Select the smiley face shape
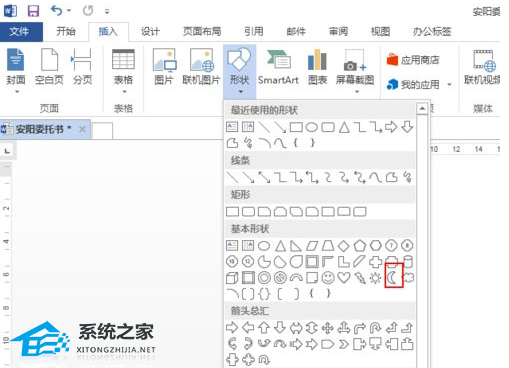This screenshot has height=368, width=509. point(328,277)
